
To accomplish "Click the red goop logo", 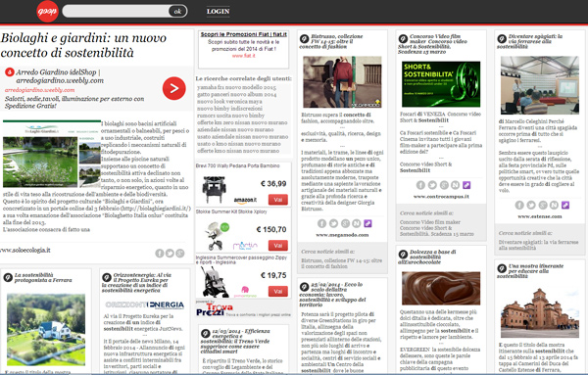I will click(47, 11).
